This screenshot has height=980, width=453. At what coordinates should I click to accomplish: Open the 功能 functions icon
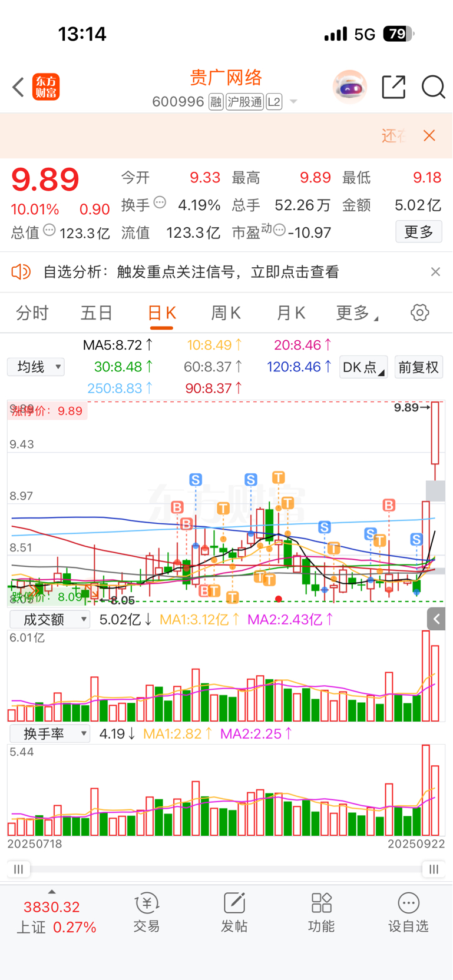[x=321, y=913]
